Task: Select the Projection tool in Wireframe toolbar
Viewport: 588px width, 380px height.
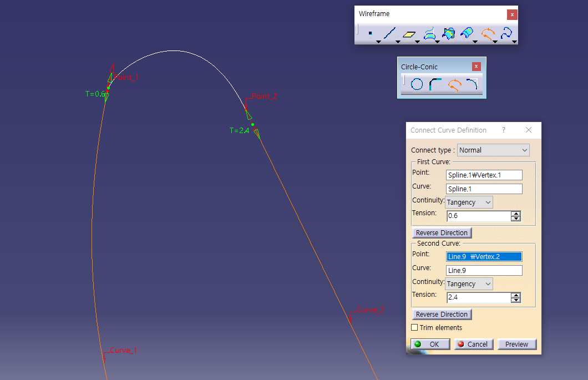Action: point(429,34)
